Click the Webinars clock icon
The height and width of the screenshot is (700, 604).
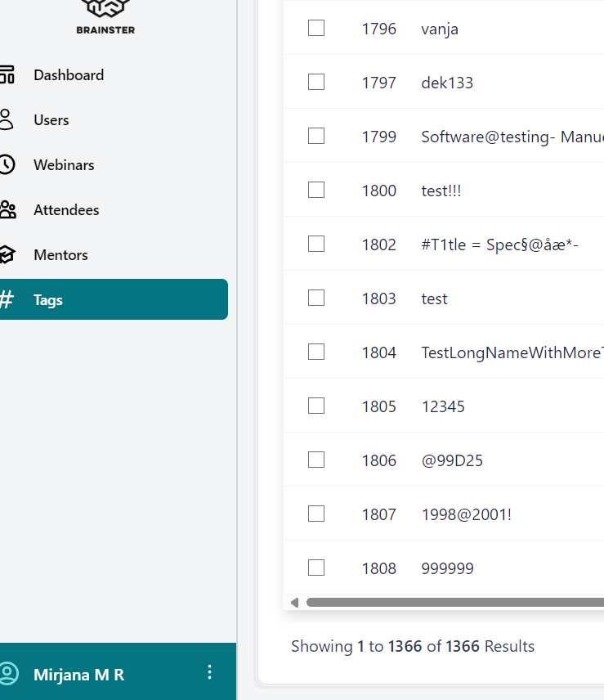click(7, 165)
